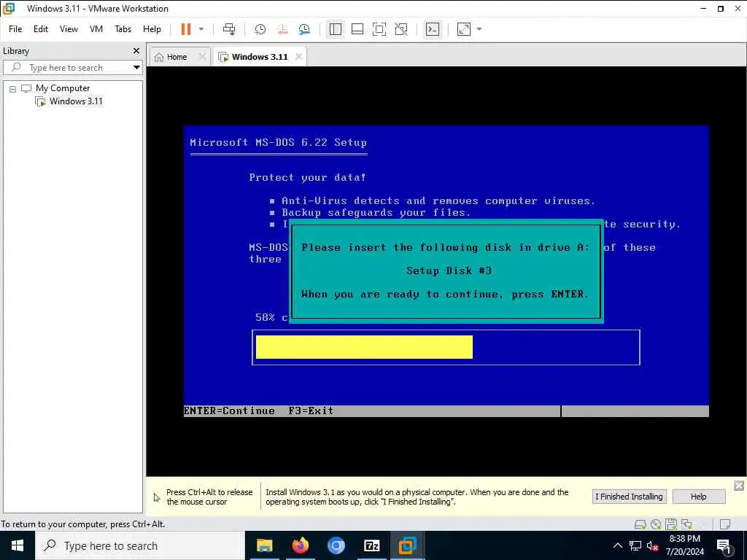Open the snapshot manager
Viewport: 747px width, 560px height.
[x=304, y=29]
